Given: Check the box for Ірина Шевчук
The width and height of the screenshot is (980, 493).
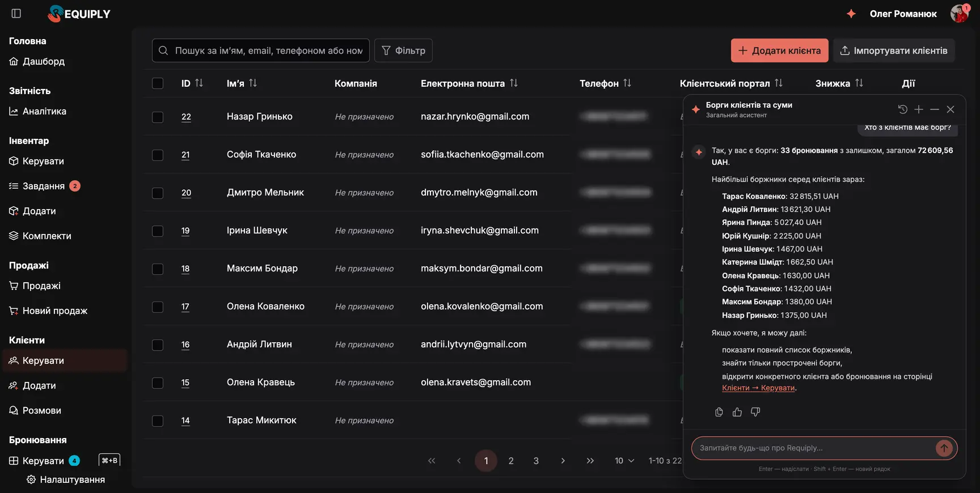Looking at the screenshot, I should pos(158,231).
